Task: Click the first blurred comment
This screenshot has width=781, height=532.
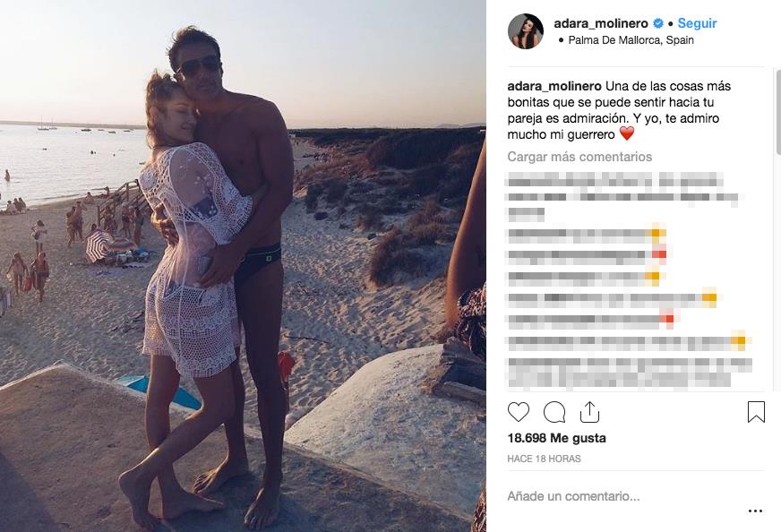Action: (622, 196)
